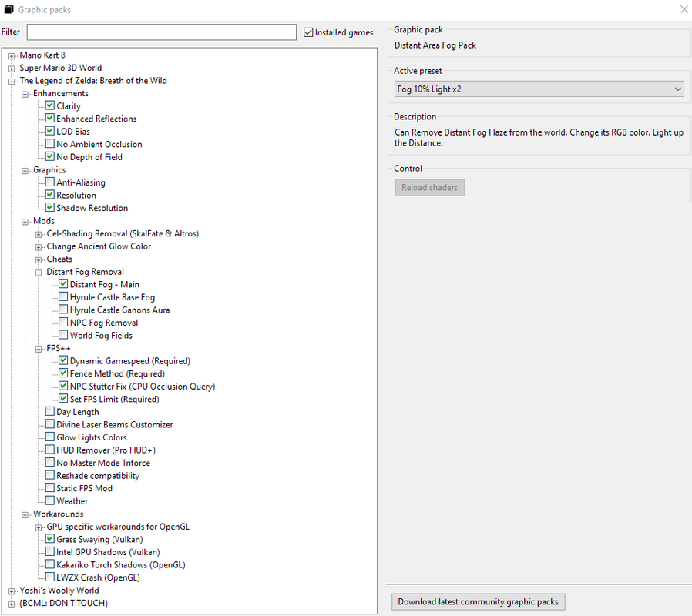Toggle the Installed games checkbox
This screenshot has height=616, width=692.
(308, 32)
